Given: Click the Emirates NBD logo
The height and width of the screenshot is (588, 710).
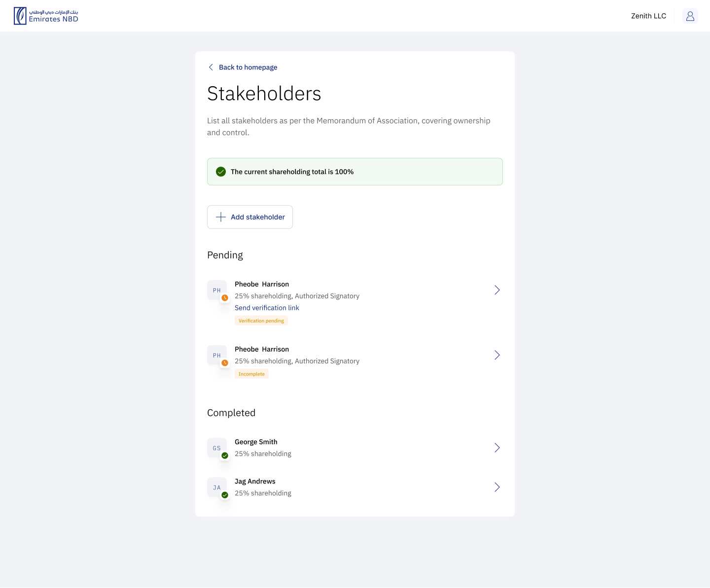Looking at the screenshot, I should tap(46, 16).
